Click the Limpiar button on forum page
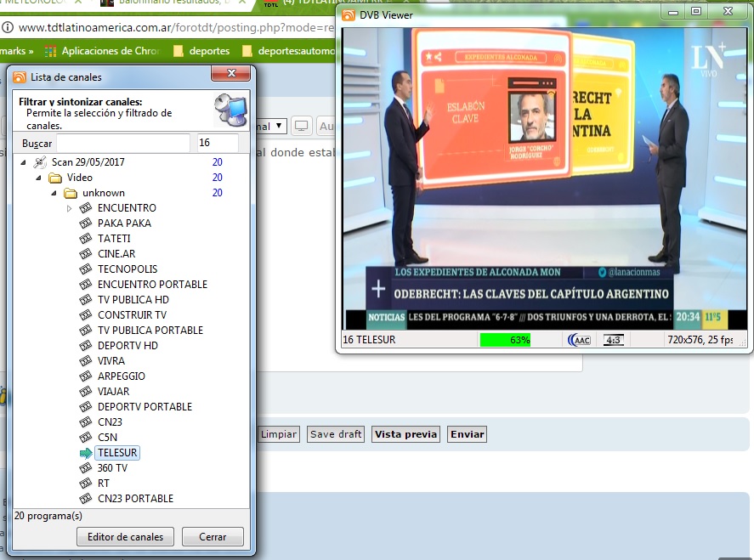 tap(279, 434)
